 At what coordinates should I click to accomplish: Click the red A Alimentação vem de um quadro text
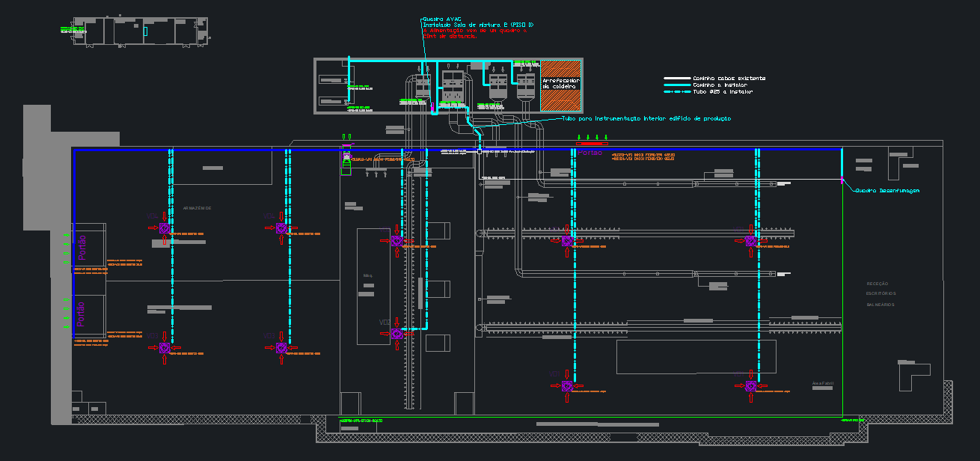(475, 31)
